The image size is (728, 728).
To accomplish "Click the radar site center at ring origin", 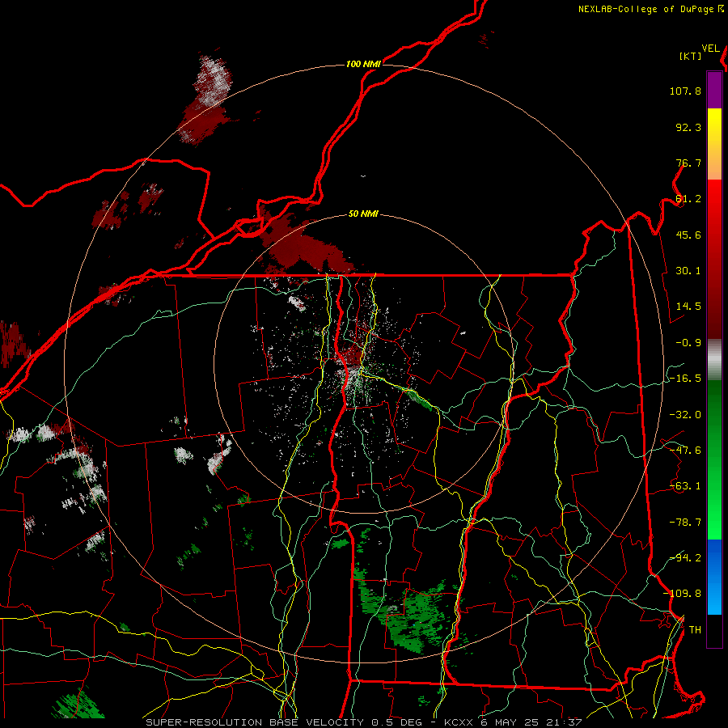I will click(363, 364).
